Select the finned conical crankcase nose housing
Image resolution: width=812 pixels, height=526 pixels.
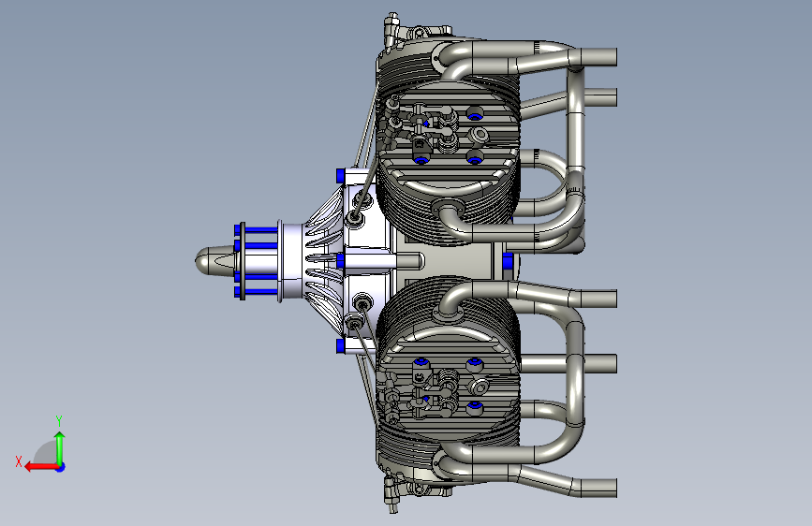(324, 260)
